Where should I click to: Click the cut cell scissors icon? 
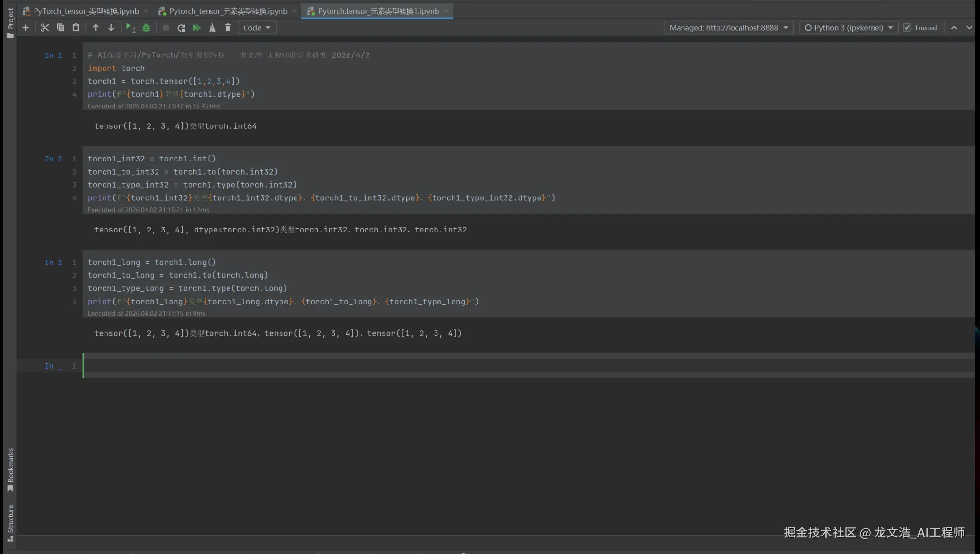point(45,28)
